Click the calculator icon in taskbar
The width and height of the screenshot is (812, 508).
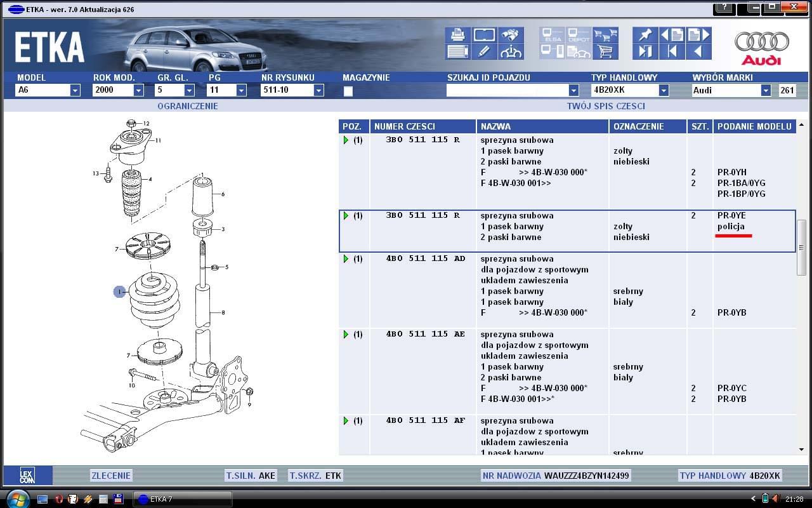[103, 499]
